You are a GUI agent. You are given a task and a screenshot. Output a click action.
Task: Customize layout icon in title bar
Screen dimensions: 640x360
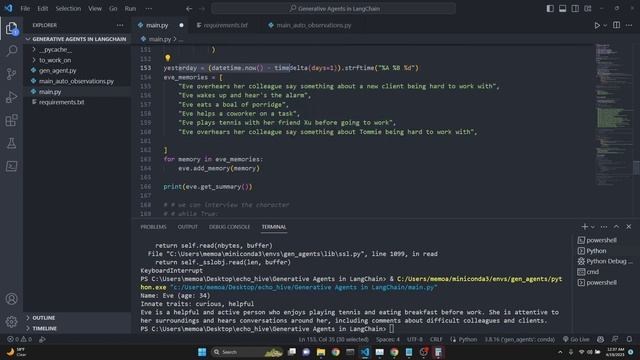pos(588,9)
